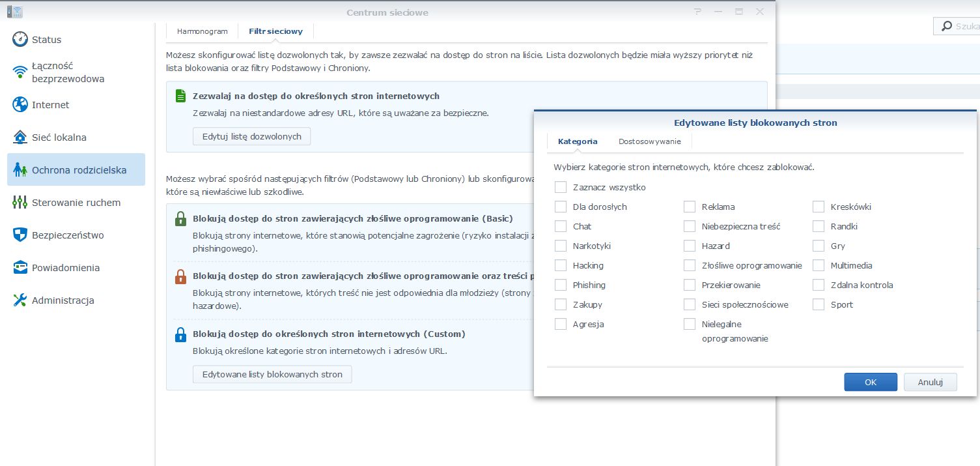The height and width of the screenshot is (466, 980).
Task: Open Administracja section
Action: coord(76,300)
